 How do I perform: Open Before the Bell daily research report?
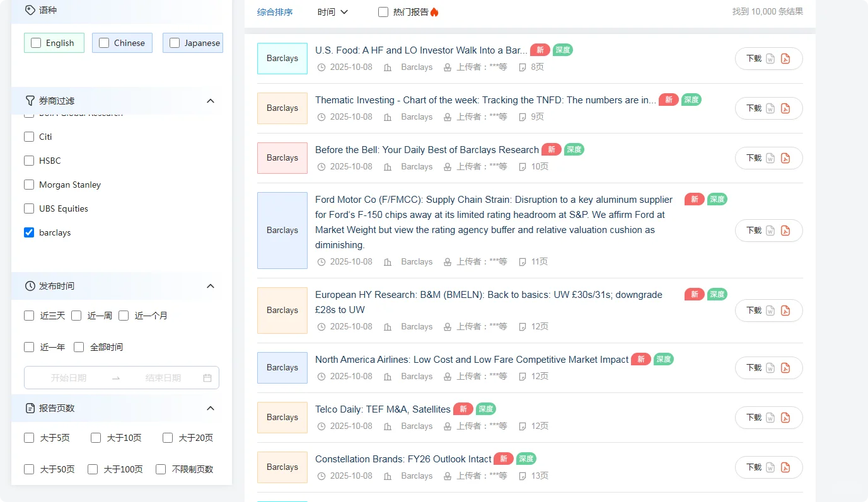click(x=427, y=150)
